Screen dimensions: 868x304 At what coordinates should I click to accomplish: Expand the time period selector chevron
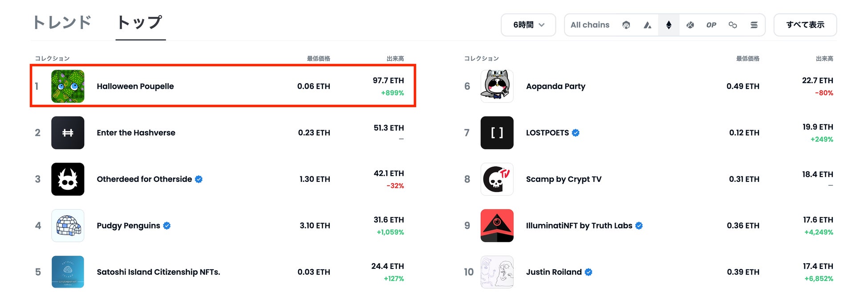point(542,25)
